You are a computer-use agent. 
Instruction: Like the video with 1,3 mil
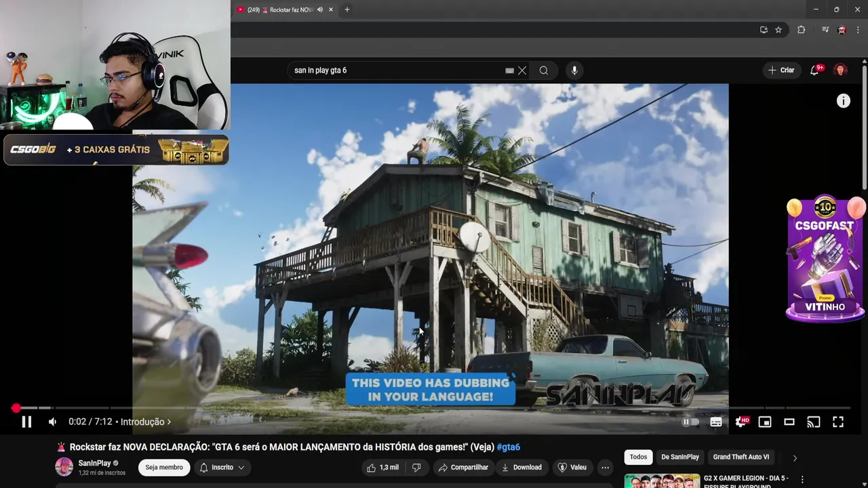pos(383,467)
